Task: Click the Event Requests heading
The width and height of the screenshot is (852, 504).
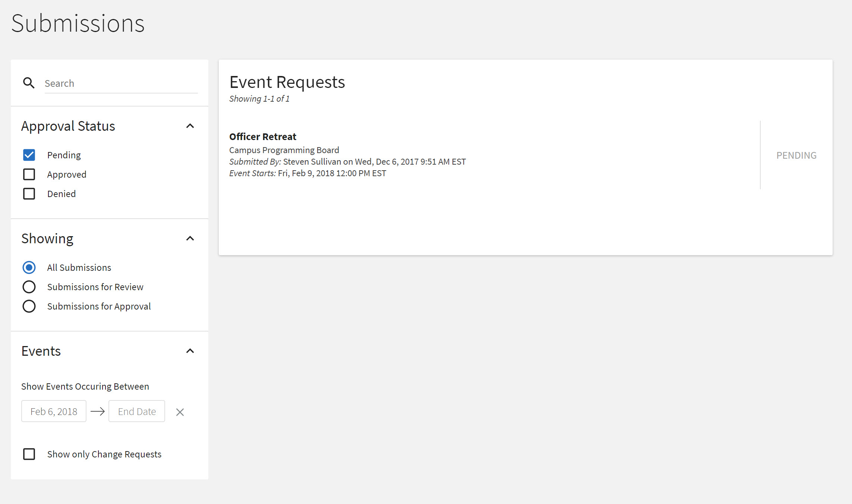Action: [x=287, y=82]
